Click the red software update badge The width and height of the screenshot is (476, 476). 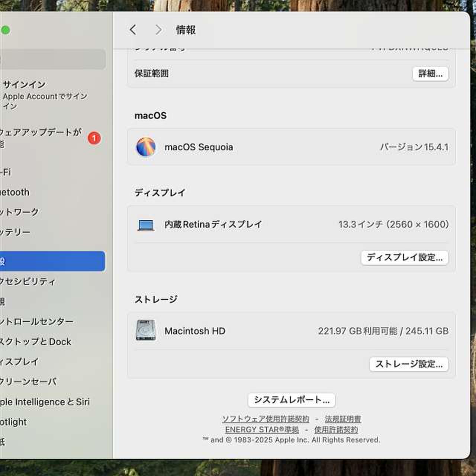[x=94, y=138]
